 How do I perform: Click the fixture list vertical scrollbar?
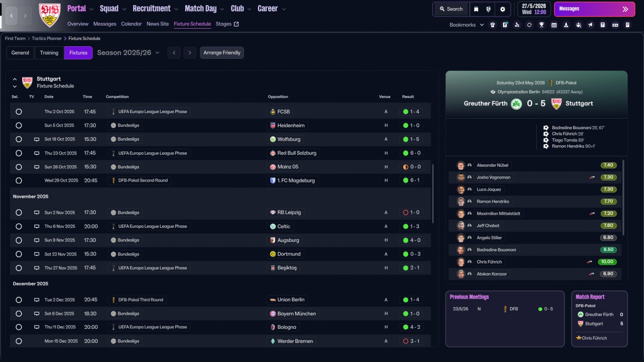pos(433,194)
